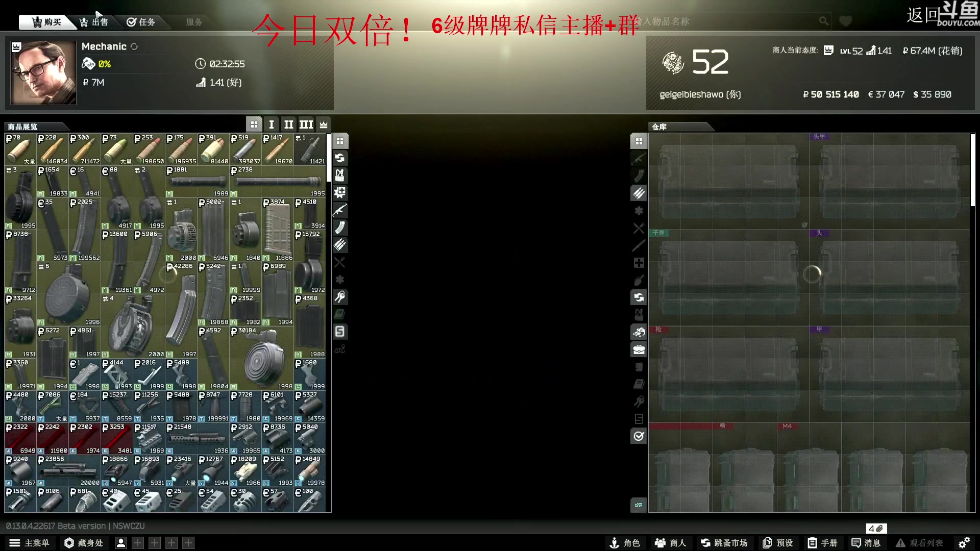Filter stash by ammo rounds
The height and width of the screenshot is (551, 980).
point(639,193)
